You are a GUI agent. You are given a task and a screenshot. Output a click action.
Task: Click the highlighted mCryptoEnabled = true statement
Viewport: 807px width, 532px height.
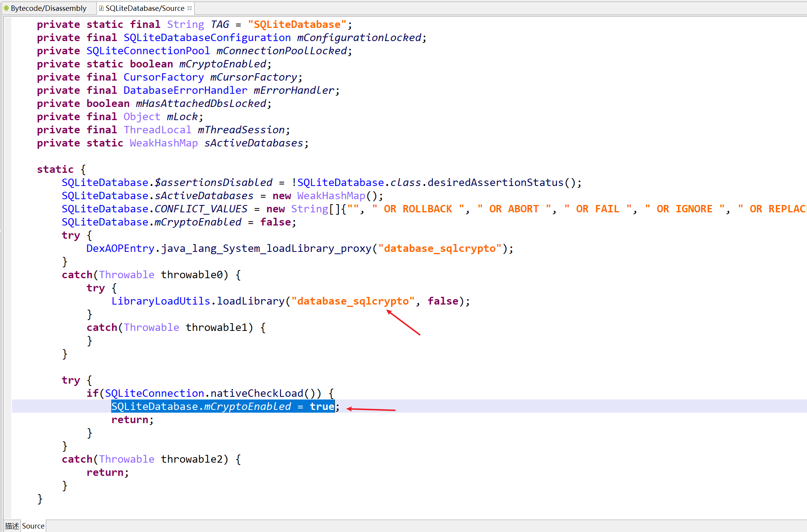222,406
